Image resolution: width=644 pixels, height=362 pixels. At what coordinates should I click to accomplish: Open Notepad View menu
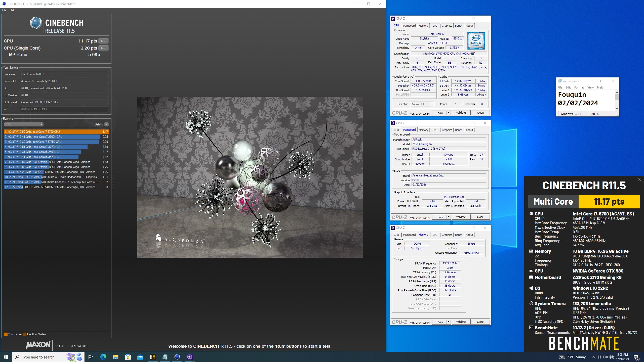tap(590, 87)
